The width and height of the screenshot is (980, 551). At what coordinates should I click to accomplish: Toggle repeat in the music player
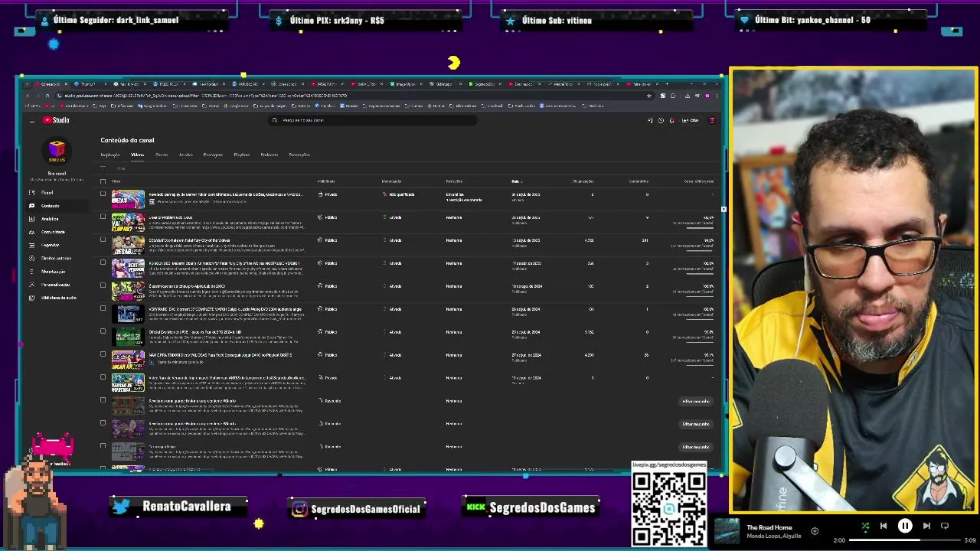(x=945, y=527)
